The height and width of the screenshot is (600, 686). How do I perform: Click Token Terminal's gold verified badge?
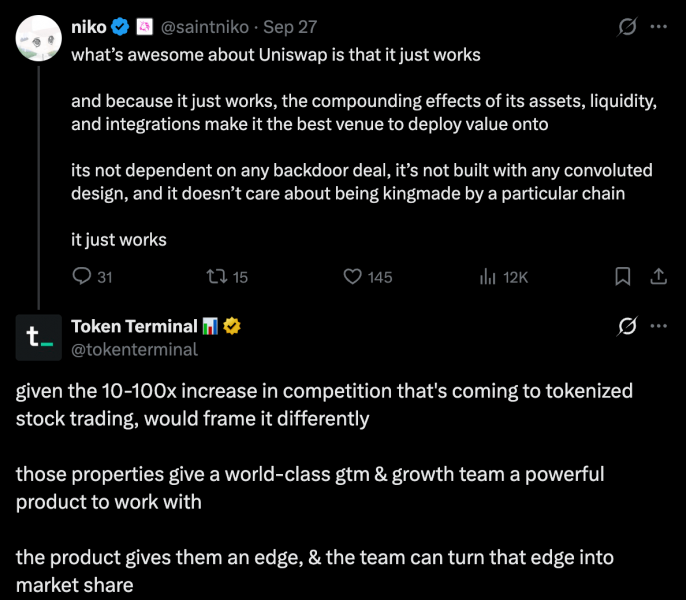[x=232, y=326]
